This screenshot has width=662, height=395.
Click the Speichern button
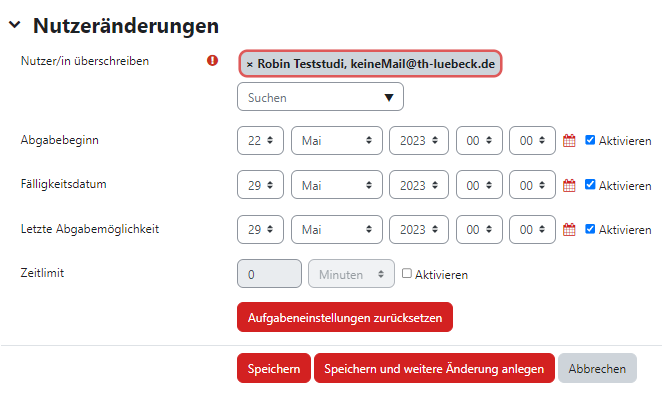coord(274,368)
